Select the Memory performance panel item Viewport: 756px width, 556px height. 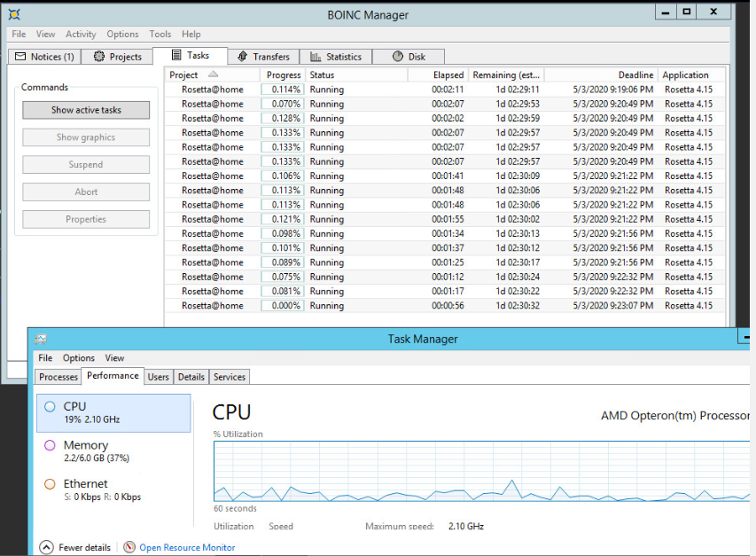[86, 450]
